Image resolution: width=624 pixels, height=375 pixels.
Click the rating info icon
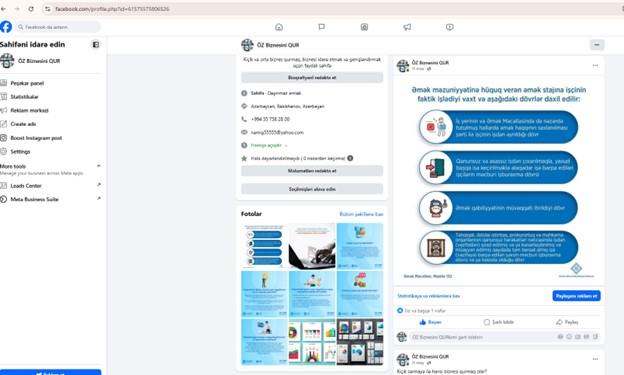click(x=350, y=158)
